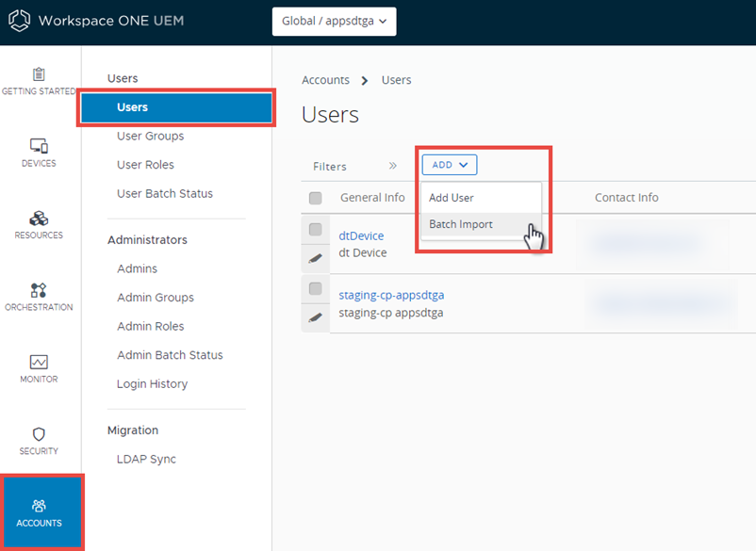Tick the dtDevice row checkbox
This screenshot has width=756, height=551.
pyautogui.click(x=316, y=229)
